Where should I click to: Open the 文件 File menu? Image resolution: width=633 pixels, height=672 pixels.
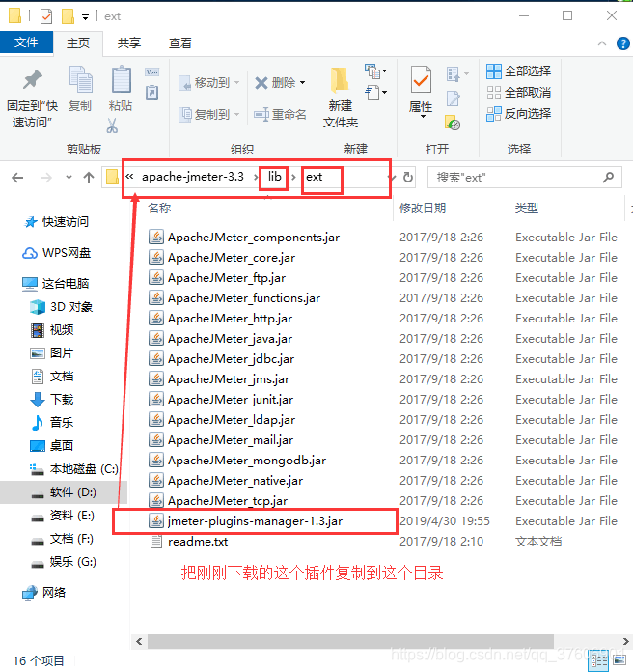[26, 42]
